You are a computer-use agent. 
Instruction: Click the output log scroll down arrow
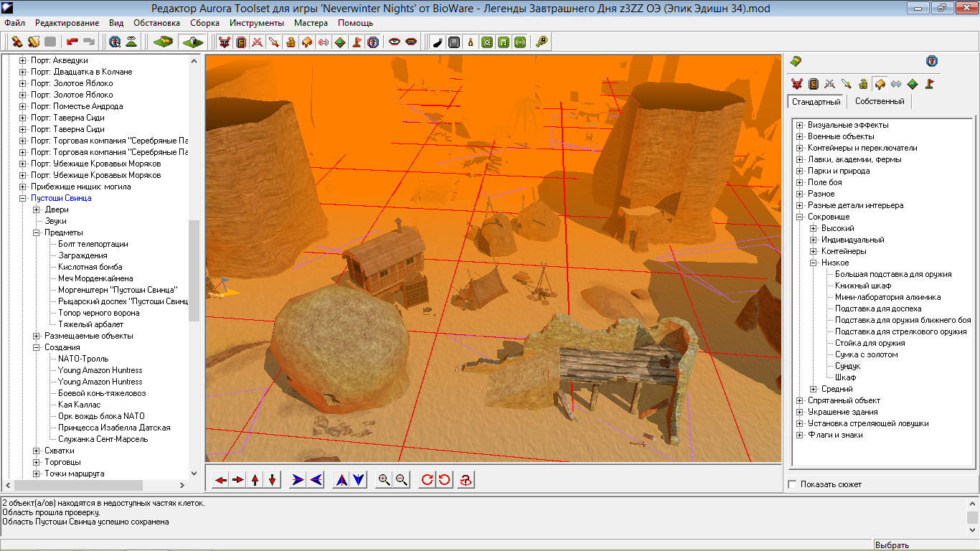(x=972, y=531)
